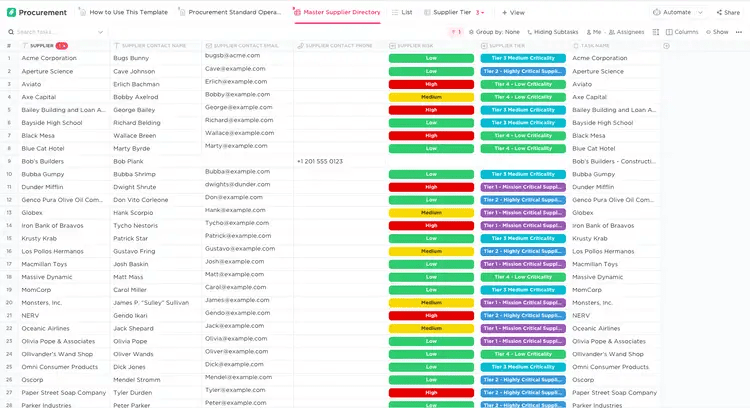Image resolution: width=750 pixels, height=408 pixels.
Task: Open How to Use This Template tab
Action: [124, 12]
